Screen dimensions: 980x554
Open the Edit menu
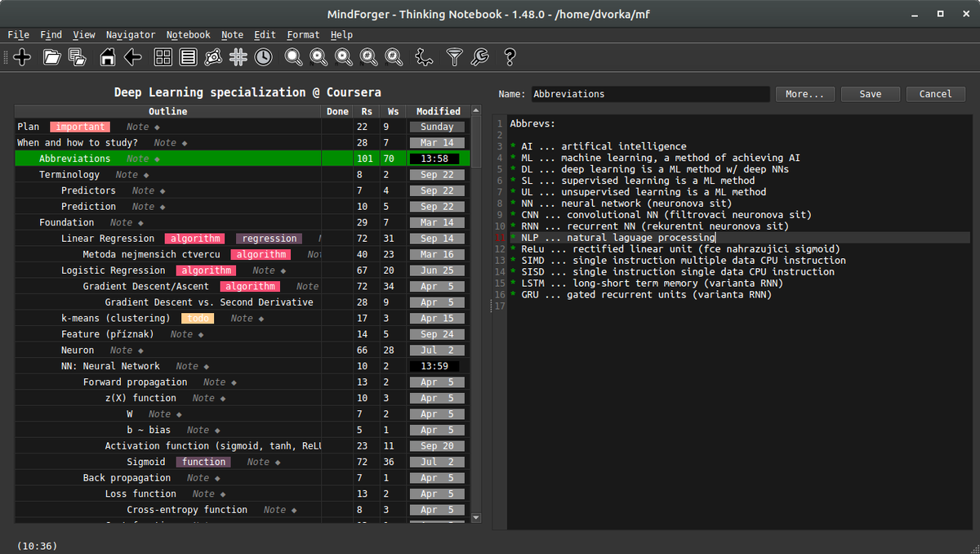point(265,35)
